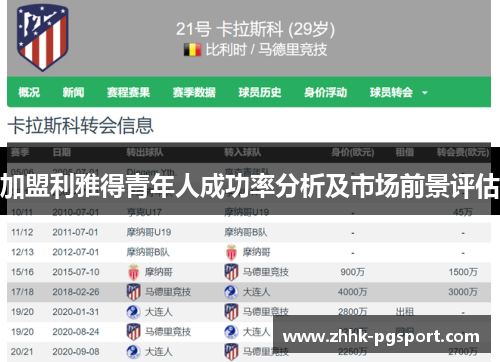Click the 马德里竞技 crest in the 2018-02-26 row

click(133, 292)
